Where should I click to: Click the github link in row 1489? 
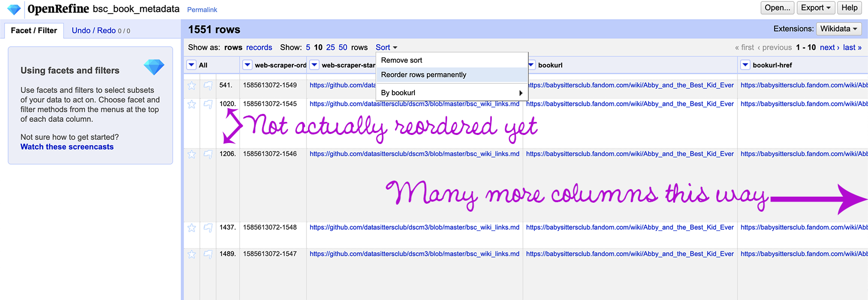(414, 254)
